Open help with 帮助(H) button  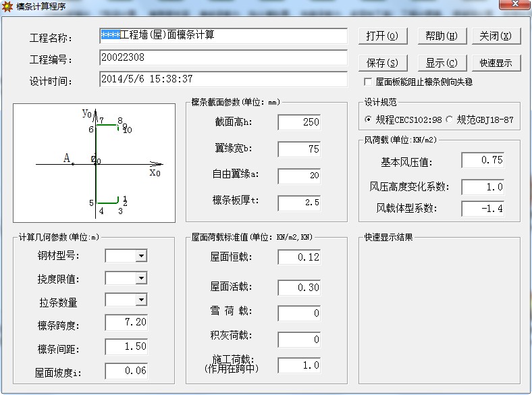pos(442,36)
